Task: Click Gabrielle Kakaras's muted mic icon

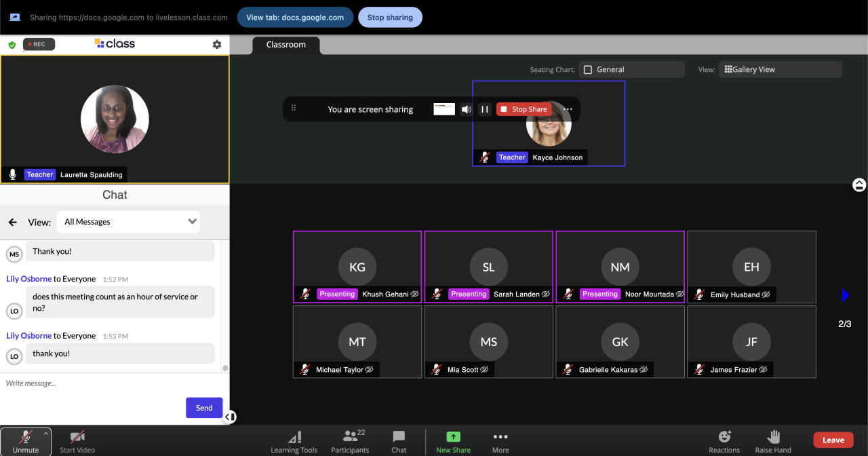Action: point(568,370)
